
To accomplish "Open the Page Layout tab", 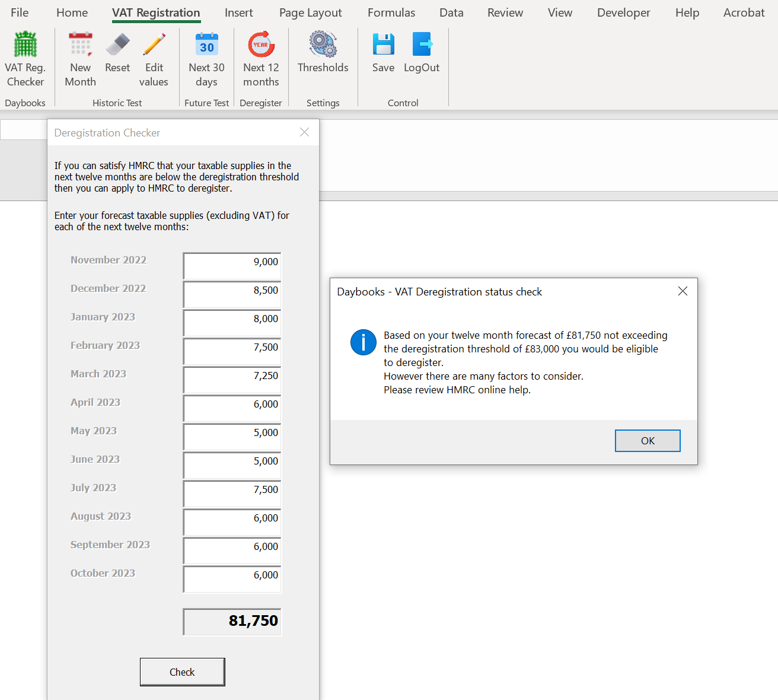I will click(x=311, y=12).
